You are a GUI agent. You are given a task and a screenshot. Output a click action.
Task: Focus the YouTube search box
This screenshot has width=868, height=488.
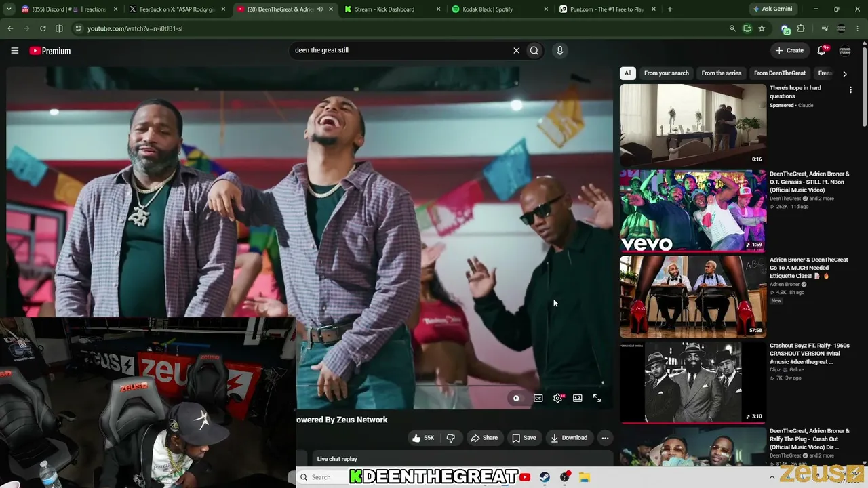click(400, 50)
